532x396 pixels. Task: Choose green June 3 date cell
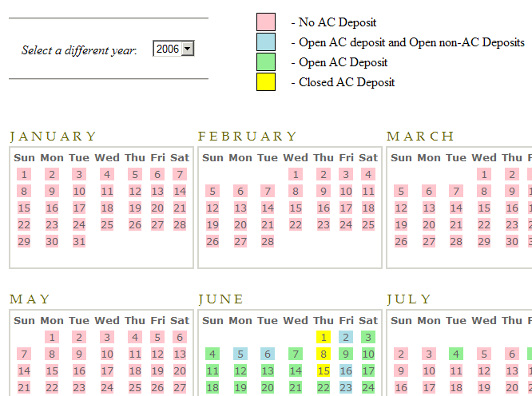click(x=368, y=338)
